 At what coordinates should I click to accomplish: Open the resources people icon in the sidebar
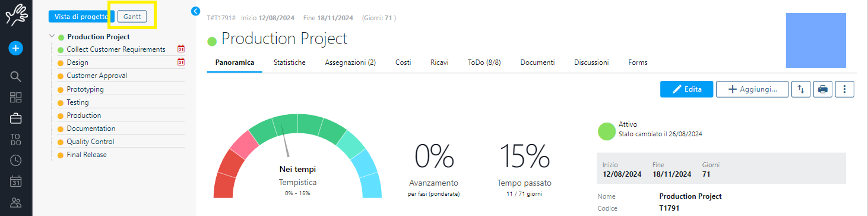(16, 203)
